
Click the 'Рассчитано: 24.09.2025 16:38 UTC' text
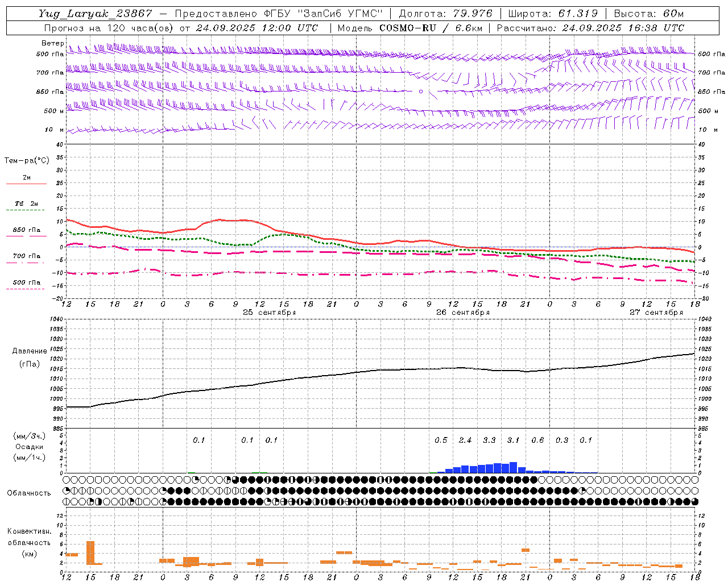click(590, 28)
